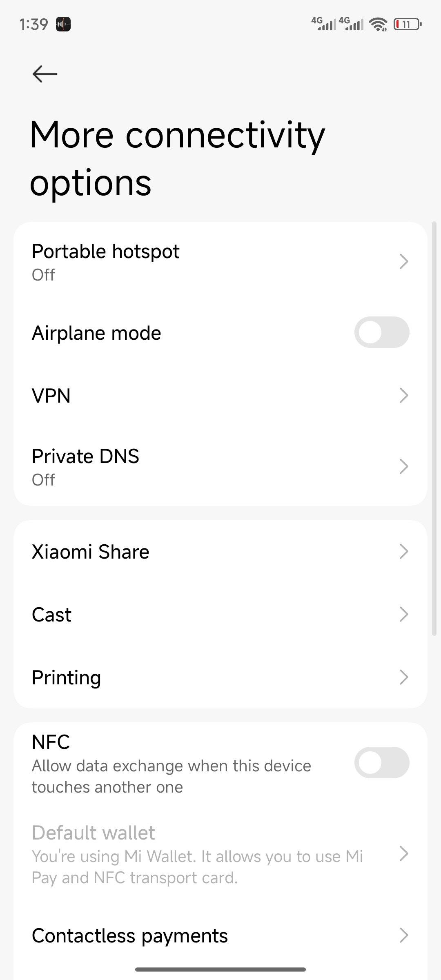Screen dimensions: 441x980
Task: Tap the Portable hotspot label
Action: (x=105, y=252)
